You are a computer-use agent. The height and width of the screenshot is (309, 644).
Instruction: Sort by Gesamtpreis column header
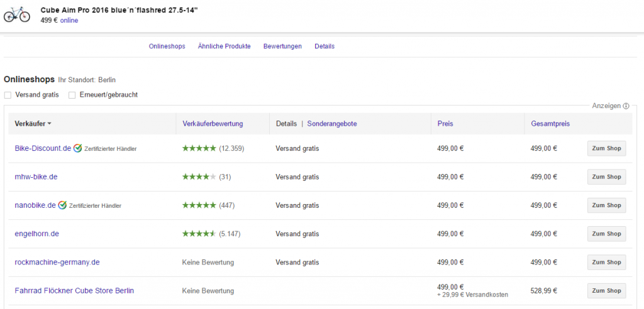coord(550,124)
